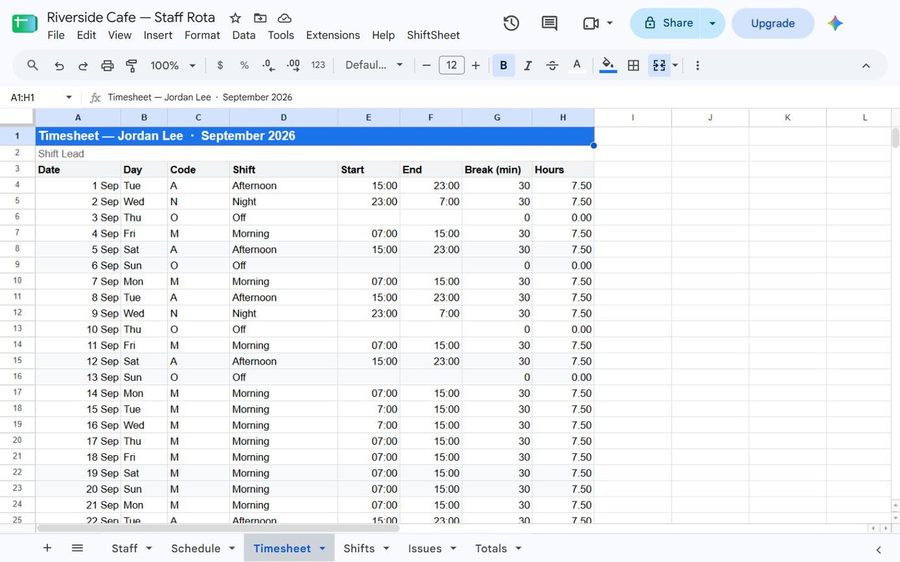Click the Upgrade button

click(x=773, y=23)
